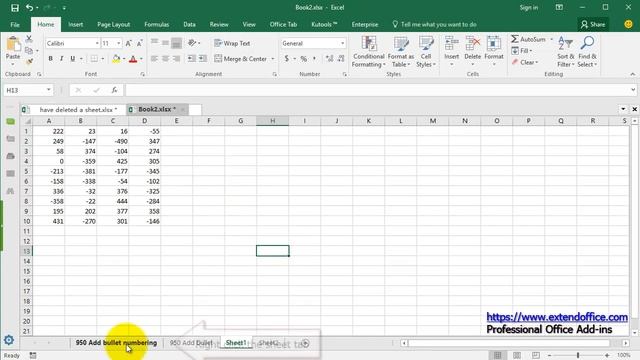The width and height of the screenshot is (640, 360).
Task: Toggle Merge & Center
Action: pyautogui.click(x=240, y=59)
